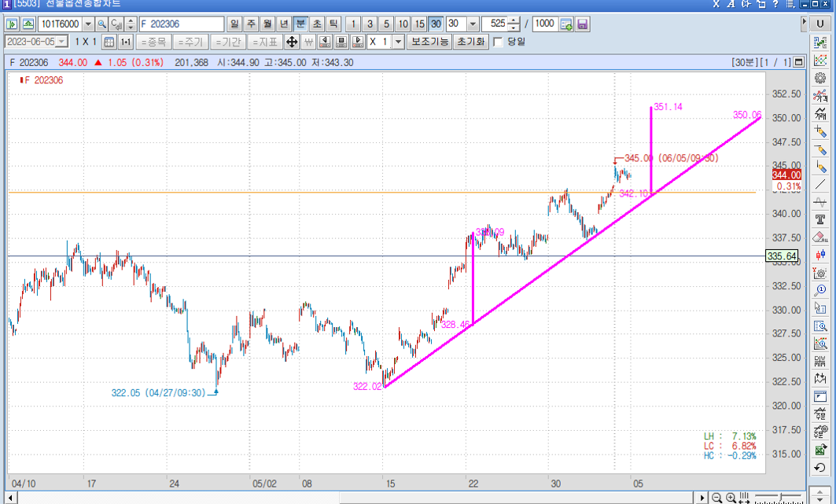
Task: Select the 주 (weekly) period toggle
Action: (251, 24)
